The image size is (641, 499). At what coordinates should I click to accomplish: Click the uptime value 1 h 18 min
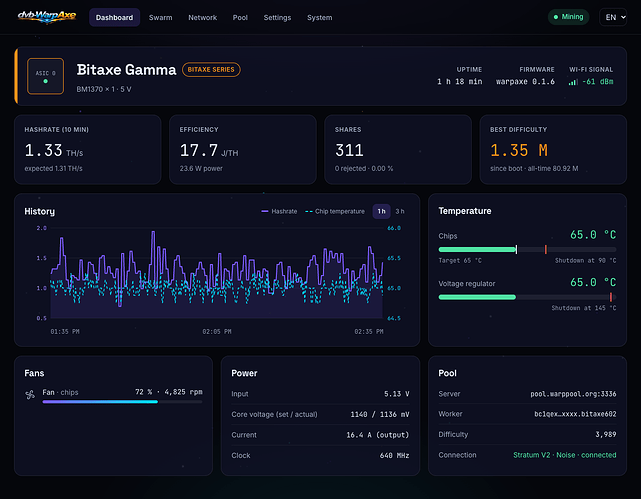coord(459,82)
